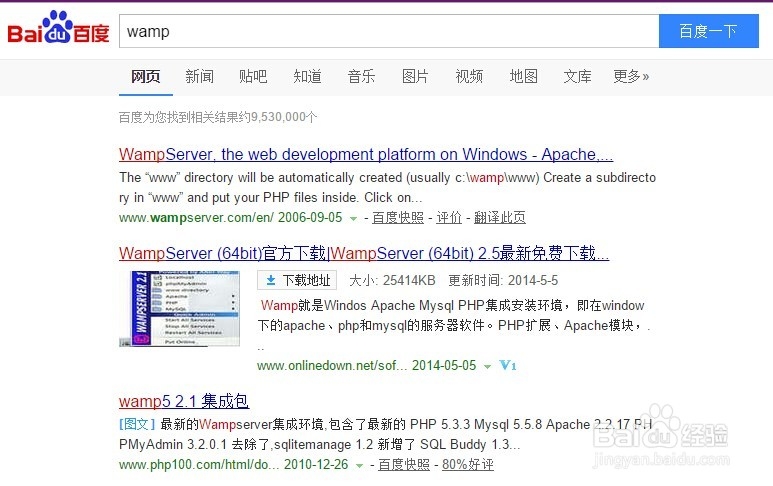Screen dimensions: 773x486
Task: Expand dropdown arrow next to onlinedown.net date
Action: tap(487, 367)
